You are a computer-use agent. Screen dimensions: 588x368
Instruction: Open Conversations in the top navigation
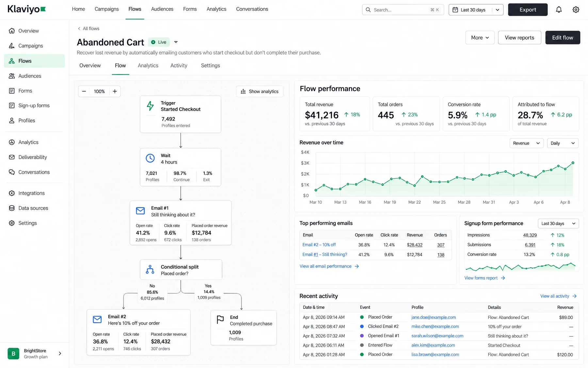(x=252, y=9)
